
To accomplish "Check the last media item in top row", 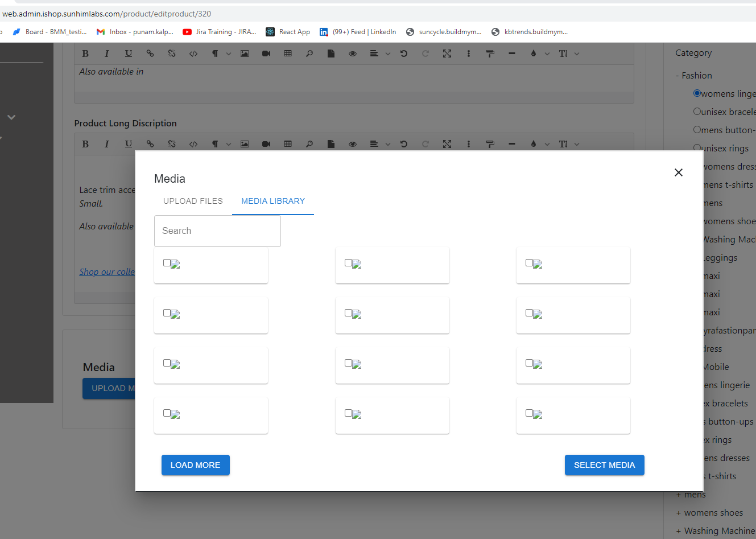I will (x=529, y=263).
